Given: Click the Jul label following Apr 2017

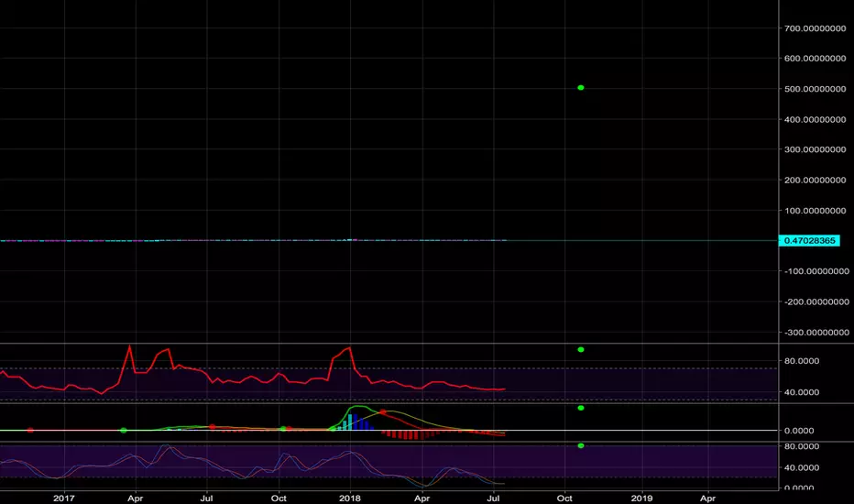Looking at the screenshot, I should point(206,498).
